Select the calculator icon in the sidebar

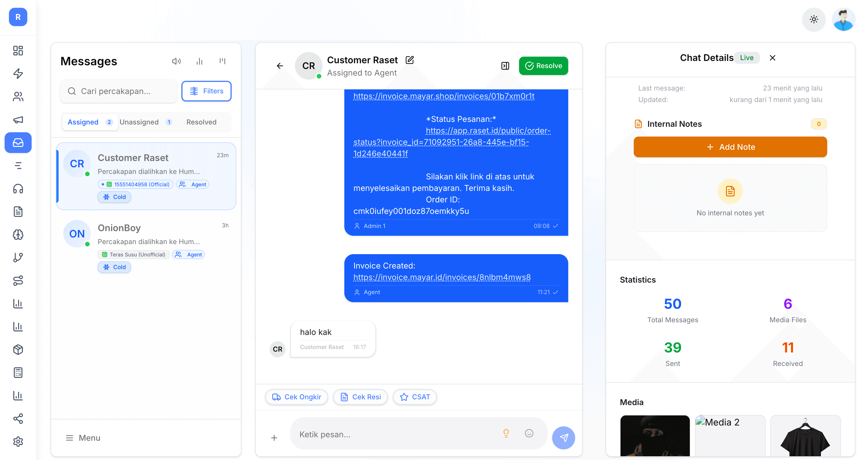click(18, 372)
